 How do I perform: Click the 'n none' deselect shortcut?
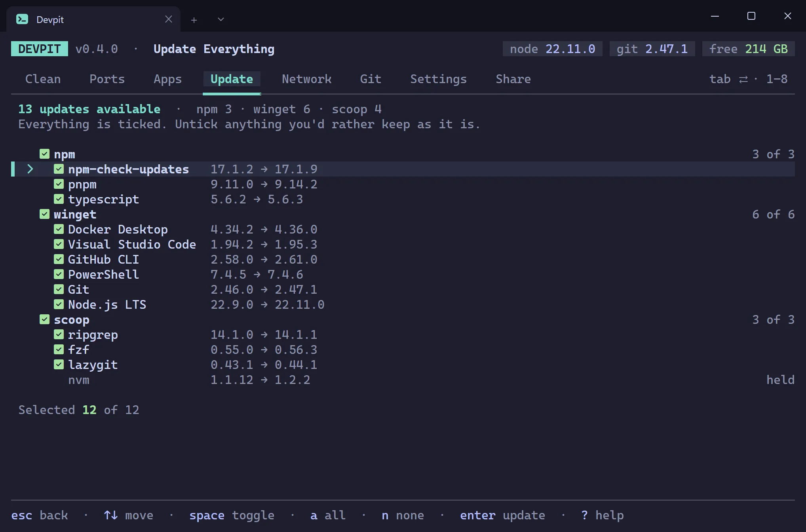[403, 515]
